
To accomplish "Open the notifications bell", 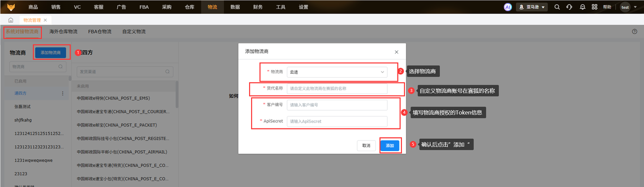I will (583, 7).
